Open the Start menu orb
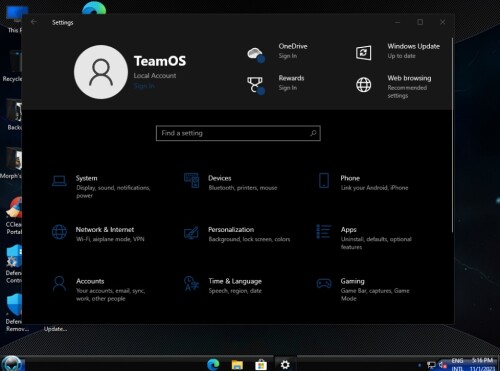This screenshot has height=371, width=500. pyautogui.click(x=12, y=364)
